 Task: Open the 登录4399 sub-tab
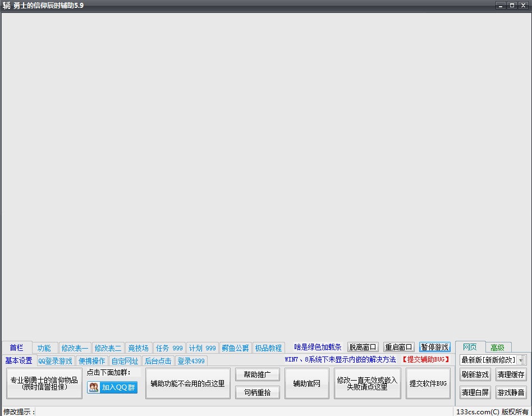point(191,360)
